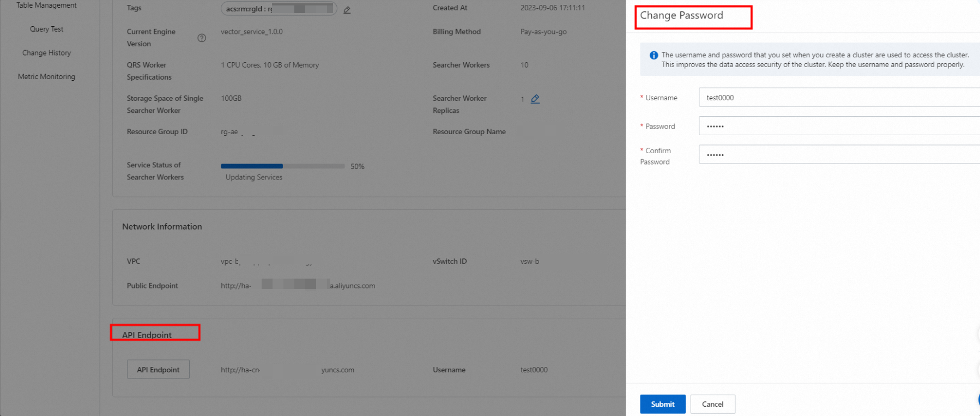The height and width of the screenshot is (416, 980).
Task: Click the blue info icon in the notice
Action: click(654, 55)
